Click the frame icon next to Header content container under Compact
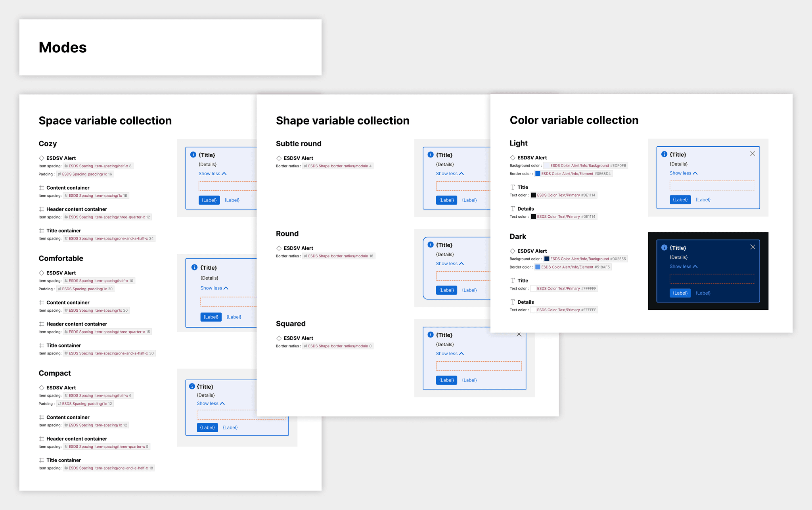The image size is (812, 510). 42,439
